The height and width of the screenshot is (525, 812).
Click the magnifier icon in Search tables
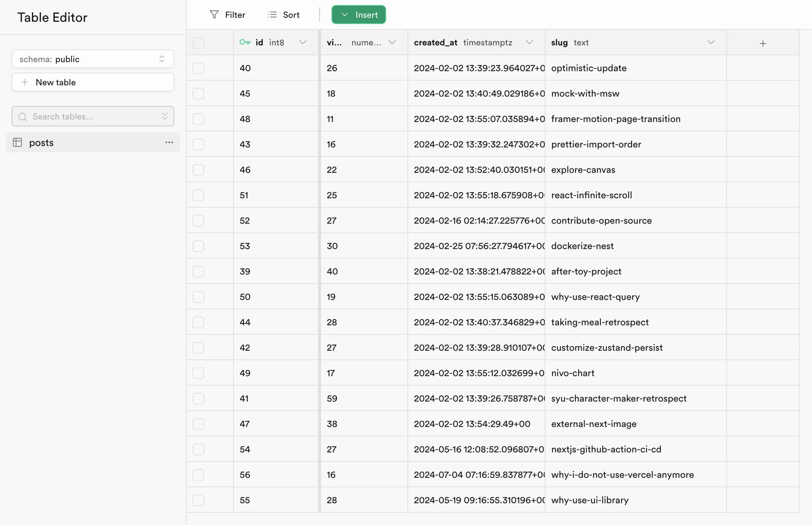click(x=23, y=117)
